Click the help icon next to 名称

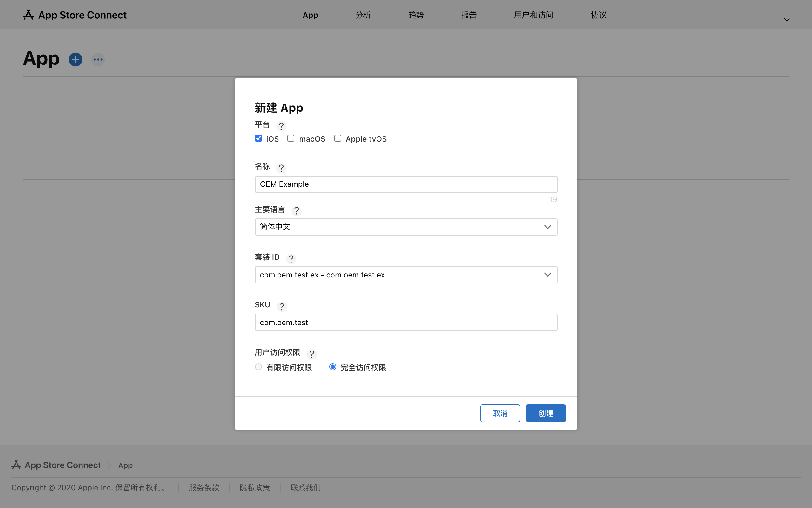281,168
